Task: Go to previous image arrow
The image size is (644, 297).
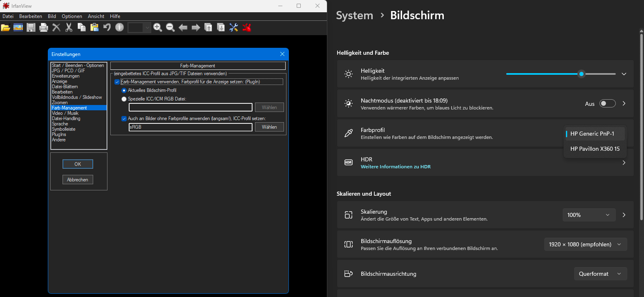Action: pyautogui.click(x=183, y=27)
